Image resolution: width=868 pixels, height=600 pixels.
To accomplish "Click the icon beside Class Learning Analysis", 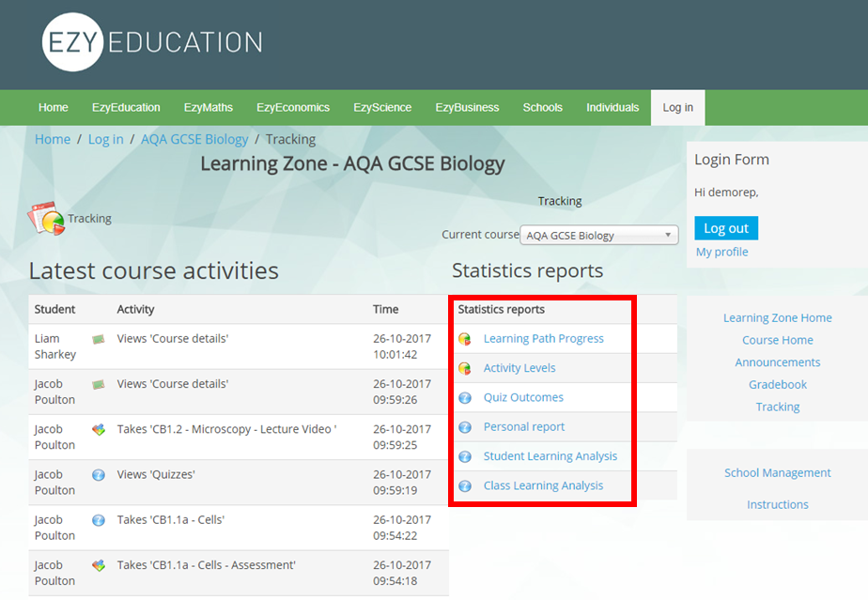I will 465,485.
